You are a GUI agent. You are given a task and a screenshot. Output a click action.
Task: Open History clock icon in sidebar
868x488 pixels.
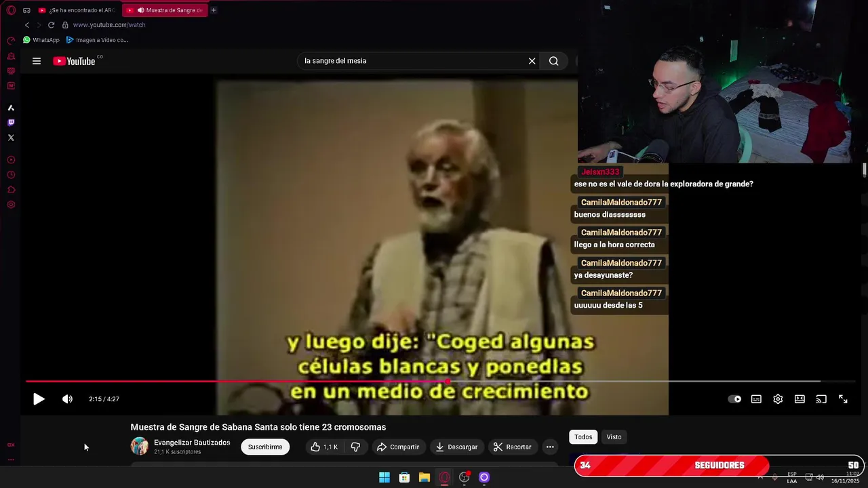click(11, 175)
